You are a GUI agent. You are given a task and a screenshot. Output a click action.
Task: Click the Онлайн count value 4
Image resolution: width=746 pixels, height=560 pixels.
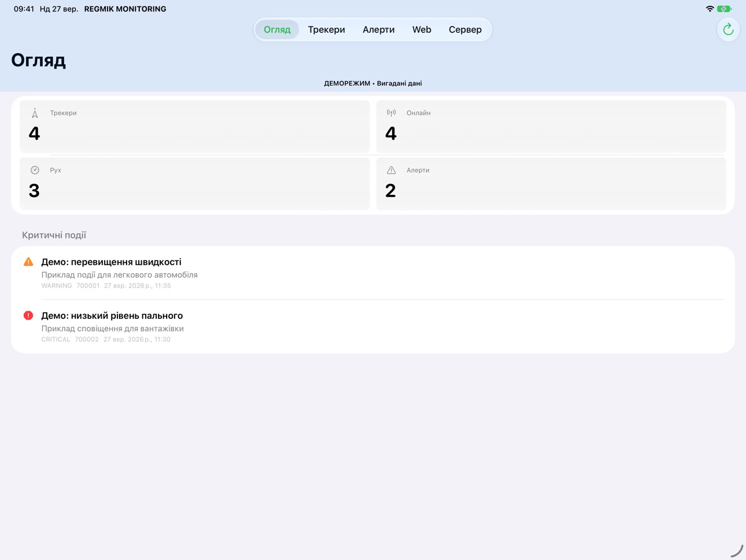391,134
